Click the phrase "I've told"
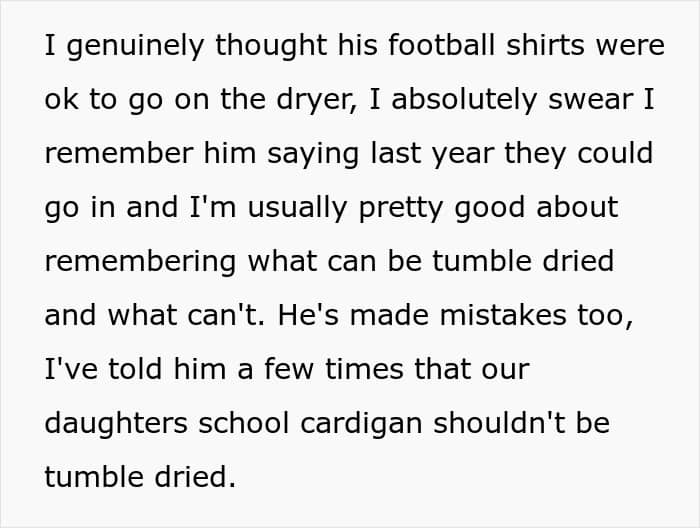 pyautogui.click(x=93, y=368)
